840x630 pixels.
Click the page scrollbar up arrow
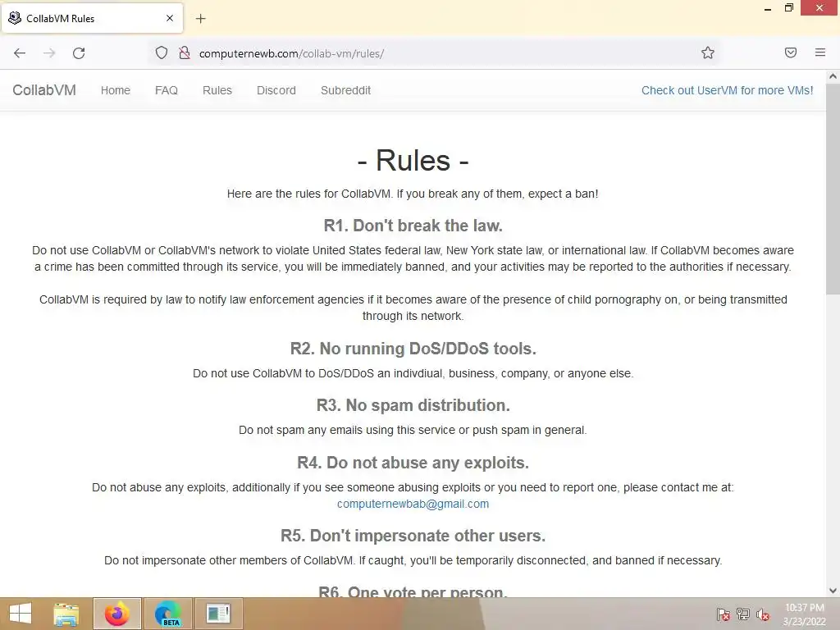(833, 76)
